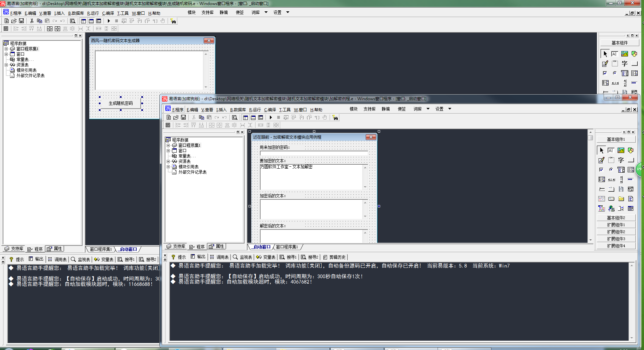The width and height of the screenshot is (644, 350).
Task: Open C.编译 menu in front window
Action: click(270, 110)
